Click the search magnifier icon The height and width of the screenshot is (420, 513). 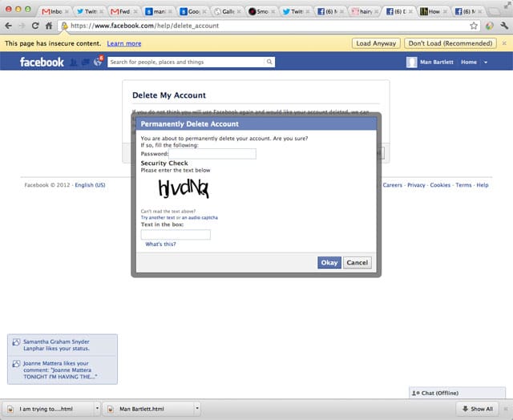[x=269, y=62]
